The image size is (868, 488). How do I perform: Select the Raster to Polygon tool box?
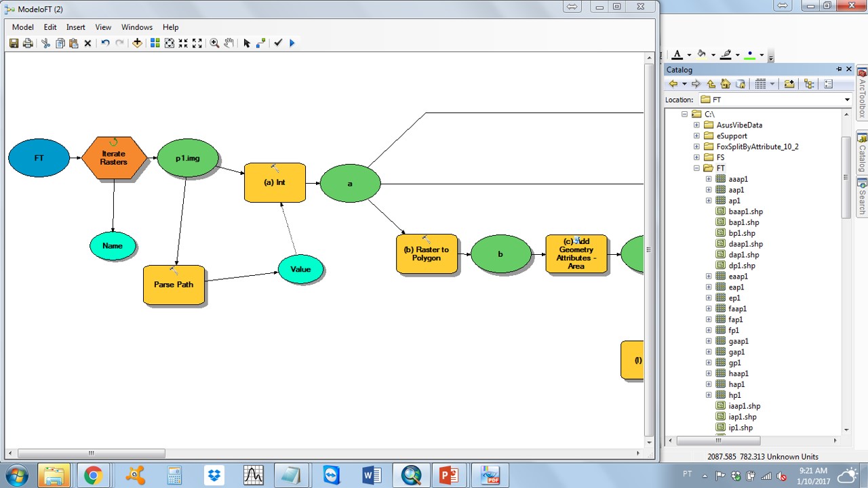coord(427,254)
